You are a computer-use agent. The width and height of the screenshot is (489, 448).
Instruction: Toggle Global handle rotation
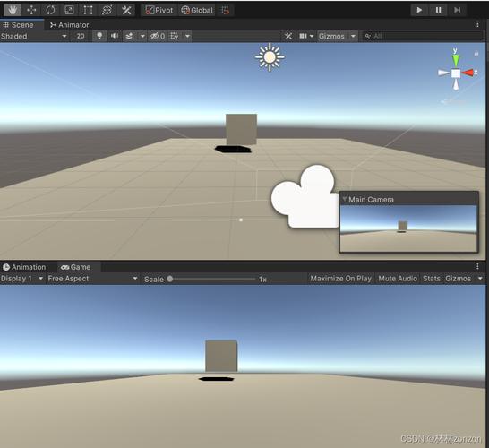click(197, 10)
